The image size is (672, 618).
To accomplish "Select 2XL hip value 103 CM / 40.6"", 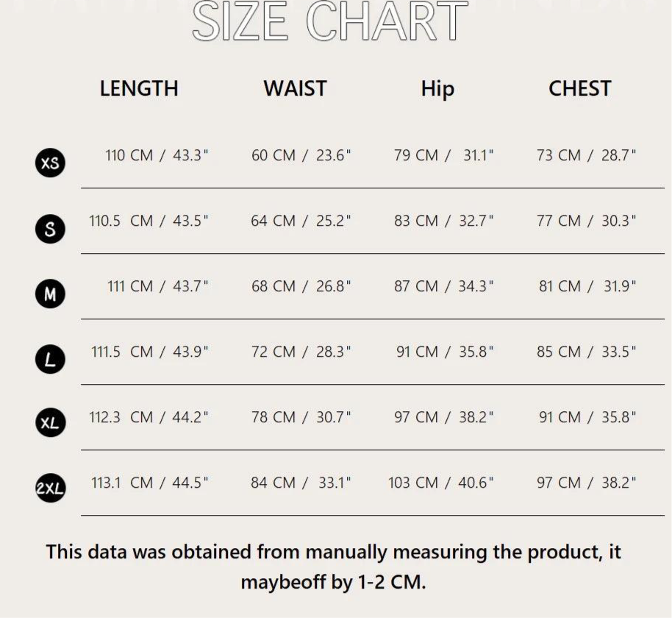I will (440, 483).
